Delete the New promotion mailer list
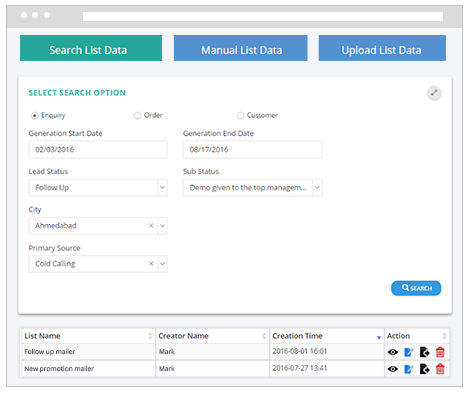The width and height of the screenshot is (468, 396). [440, 369]
